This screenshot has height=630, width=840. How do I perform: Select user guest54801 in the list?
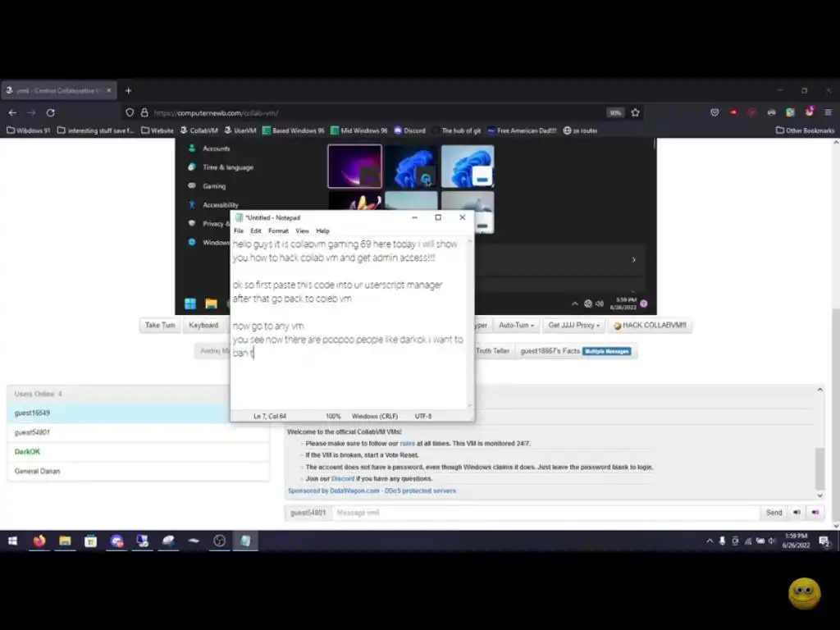138,432
